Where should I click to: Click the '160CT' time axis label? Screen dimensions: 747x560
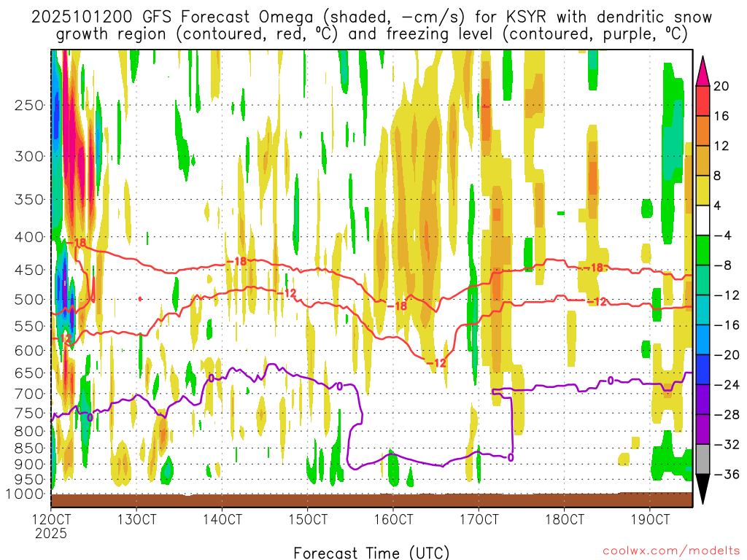tap(393, 519)
